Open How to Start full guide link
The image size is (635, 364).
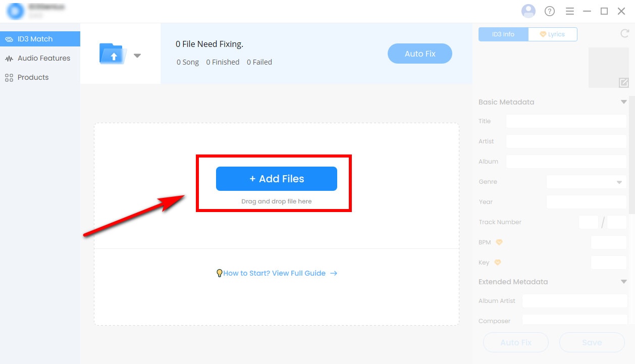[277, 273]
